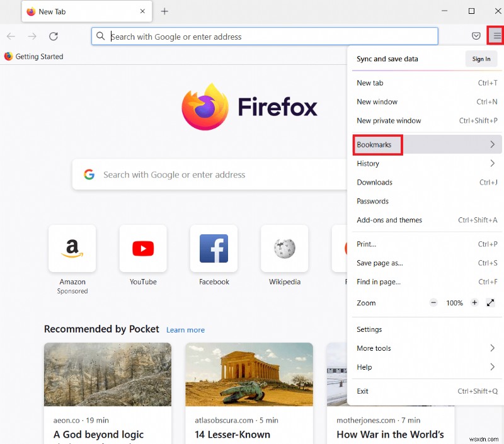Image resolution: width=504 pixels, height=444 pixels.
Task: Click the Sign In button
Action: click(481, 59)
